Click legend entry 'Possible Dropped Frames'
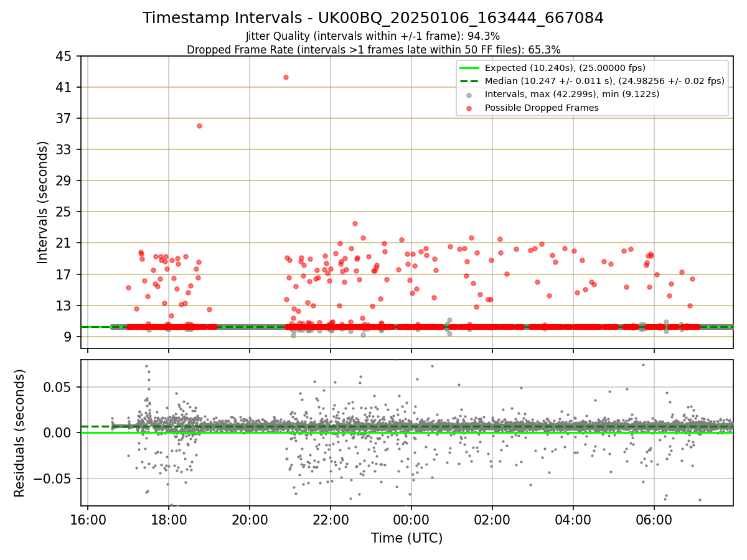 [542, 108]
